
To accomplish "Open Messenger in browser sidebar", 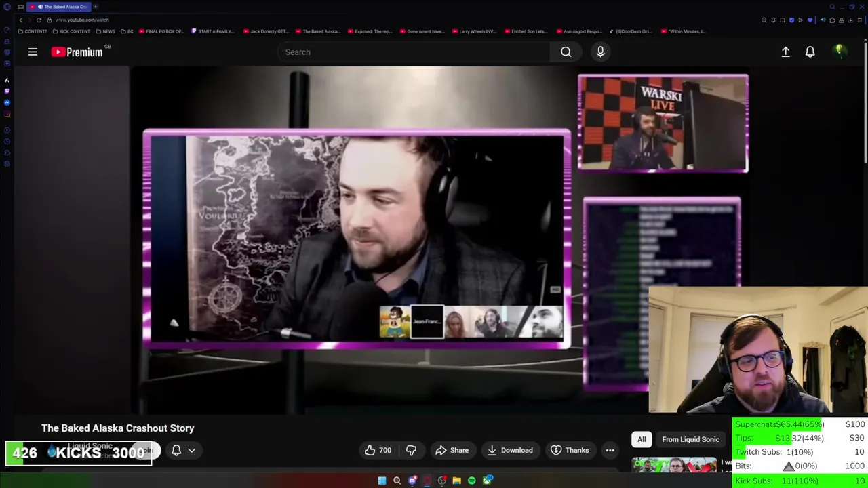I will (x=7, y=102).
